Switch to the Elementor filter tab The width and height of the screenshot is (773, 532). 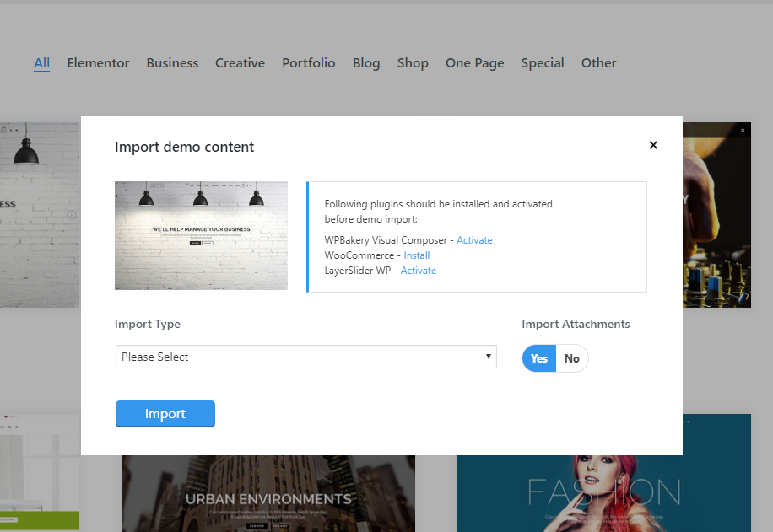[x=98, y=63]
